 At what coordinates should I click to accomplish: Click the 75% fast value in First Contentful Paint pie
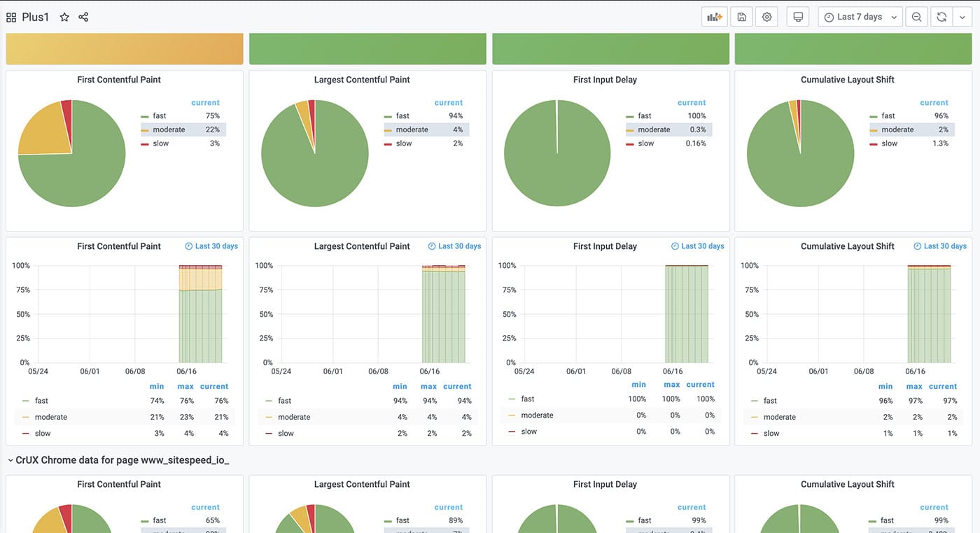[x=213, y=116]
